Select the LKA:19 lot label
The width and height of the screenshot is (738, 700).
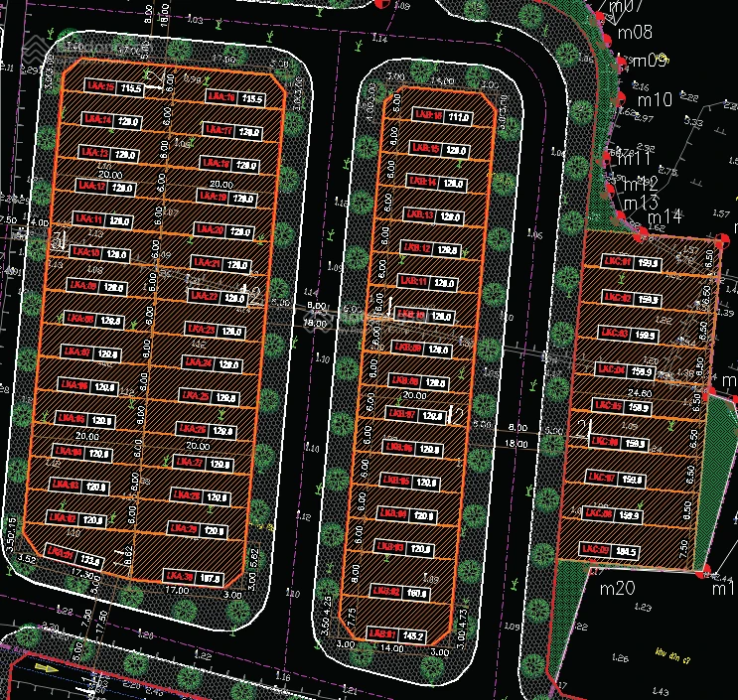click(x=213, y=197)
